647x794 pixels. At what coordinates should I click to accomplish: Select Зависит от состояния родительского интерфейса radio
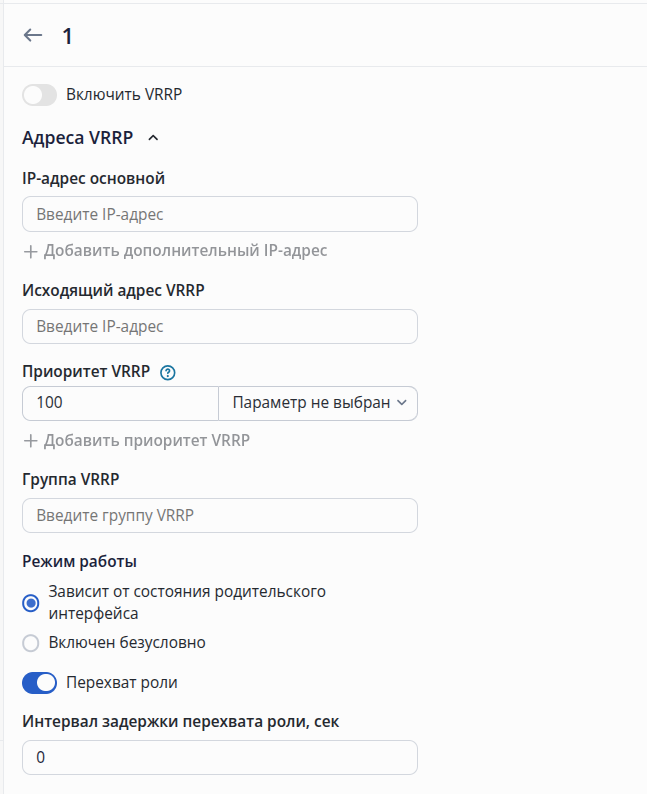[31, 603]
